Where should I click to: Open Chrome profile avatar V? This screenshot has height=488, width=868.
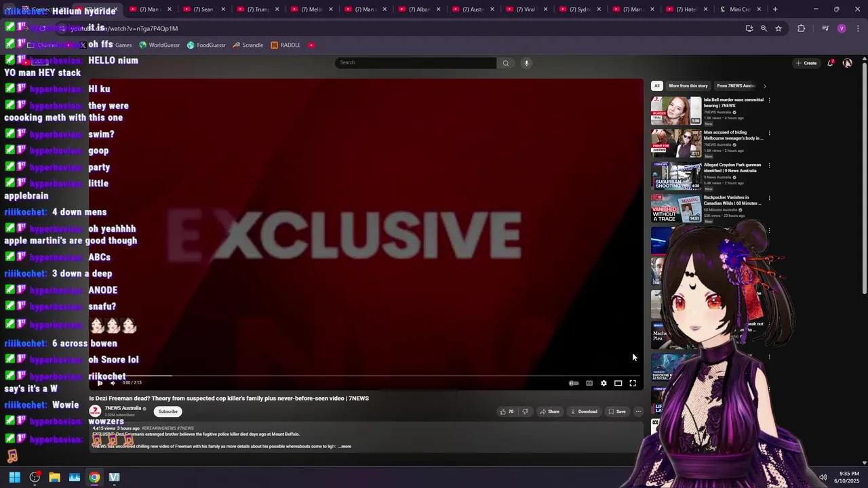842,28
